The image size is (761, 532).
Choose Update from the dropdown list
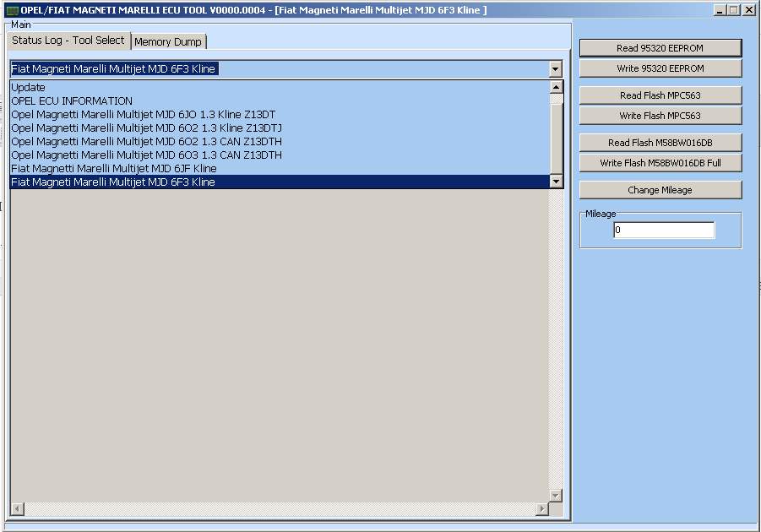280,87
